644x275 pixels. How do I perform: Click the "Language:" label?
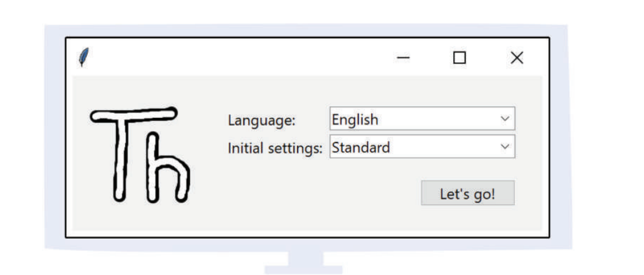pyautogui.click(x=261, y=120)
